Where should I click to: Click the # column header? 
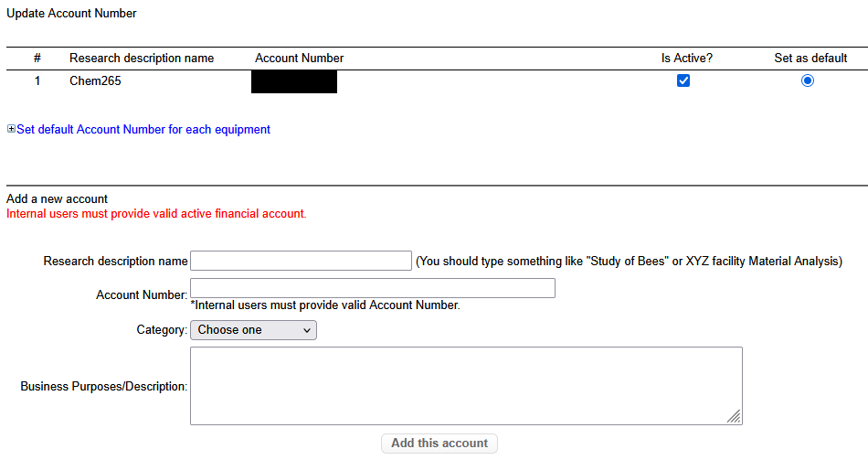(37, 59)
